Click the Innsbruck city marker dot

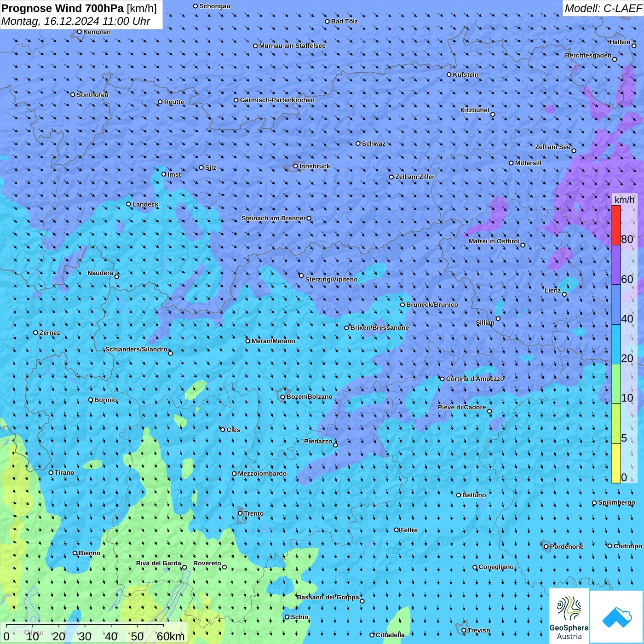pos(296,166)
